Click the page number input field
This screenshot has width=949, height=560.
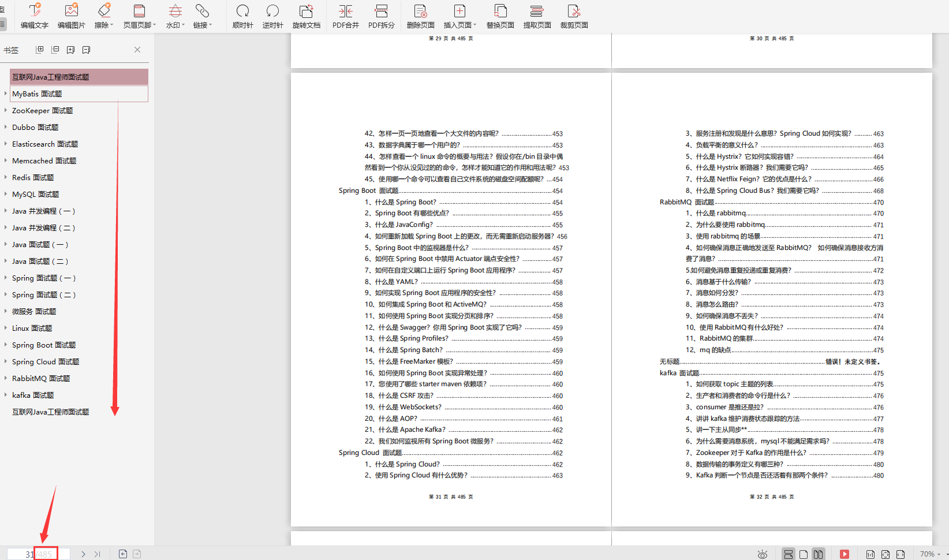(x=38, y=554)
